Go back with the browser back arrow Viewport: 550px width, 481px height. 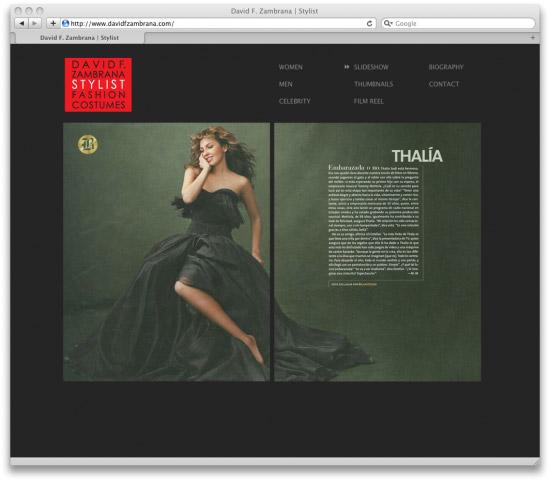click(22, 24)
